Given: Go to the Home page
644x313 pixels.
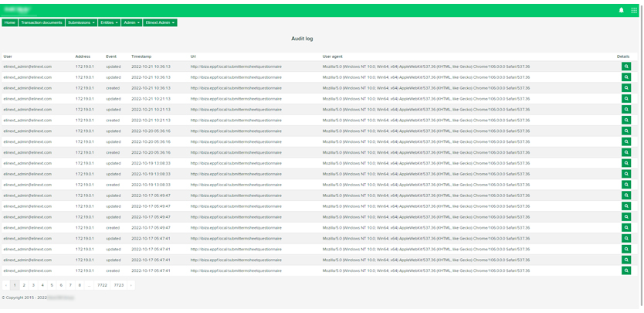Looking at the screenshot, I should point(9,22).
